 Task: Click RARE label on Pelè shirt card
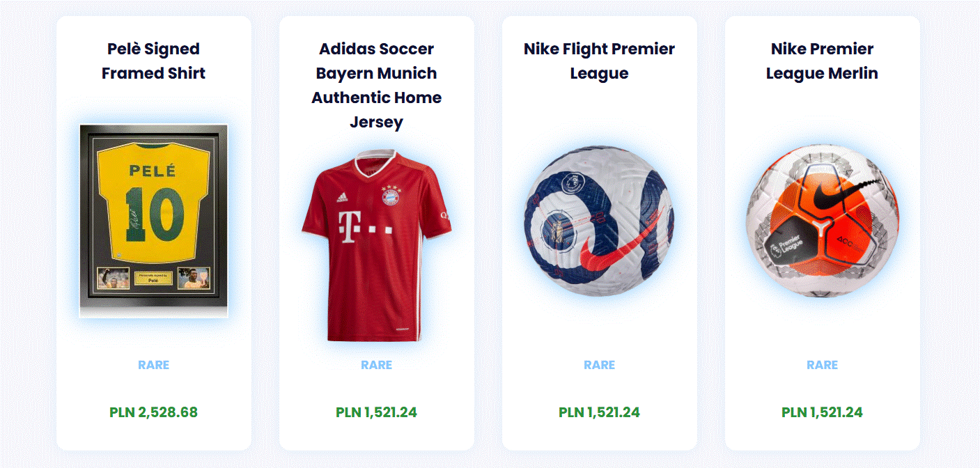click(153, 365)
